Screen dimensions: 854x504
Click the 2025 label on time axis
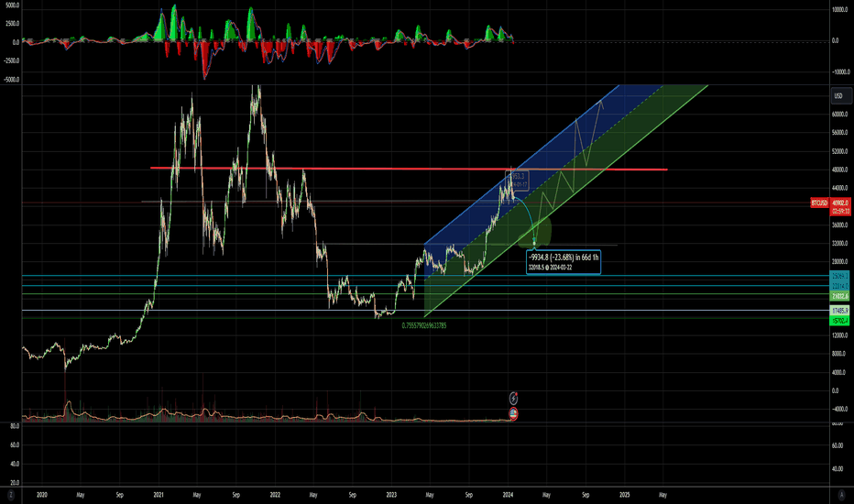click(624, 495)
